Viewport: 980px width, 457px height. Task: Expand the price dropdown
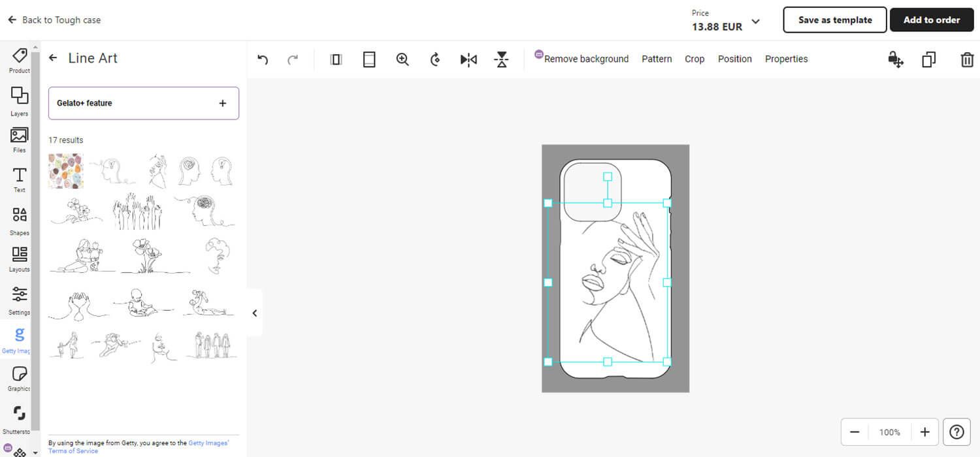(756, 22)
